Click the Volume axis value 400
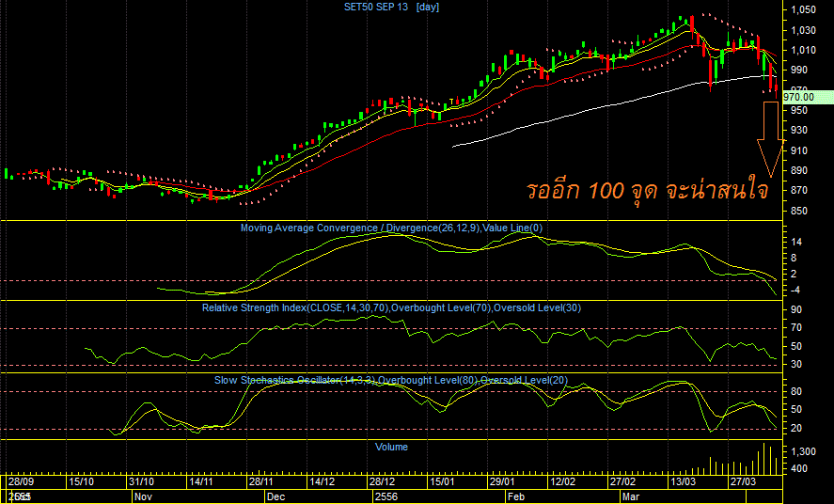The width and height of the screenshot is (834, 504). (799, 469)
